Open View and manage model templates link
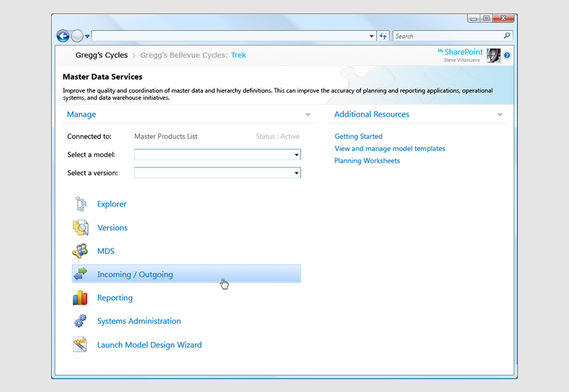The image size is (569, 392). tap(390, 148)
